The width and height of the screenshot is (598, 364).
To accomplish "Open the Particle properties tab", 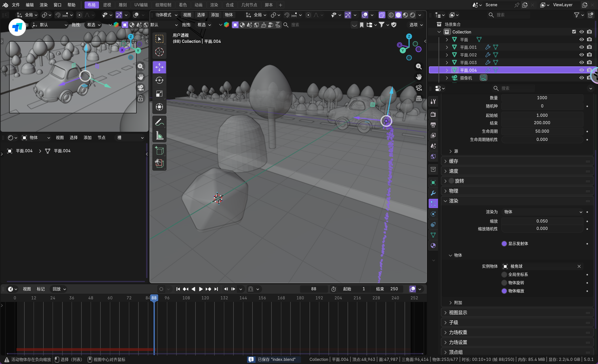I will point(433,203).
